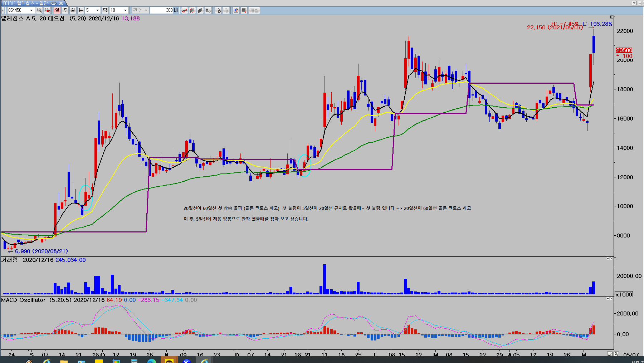Image resolution: width=644 pixels, height=363 pixels.
Task: Click the 틱 (tick) period button
Action: coord(105,10)
